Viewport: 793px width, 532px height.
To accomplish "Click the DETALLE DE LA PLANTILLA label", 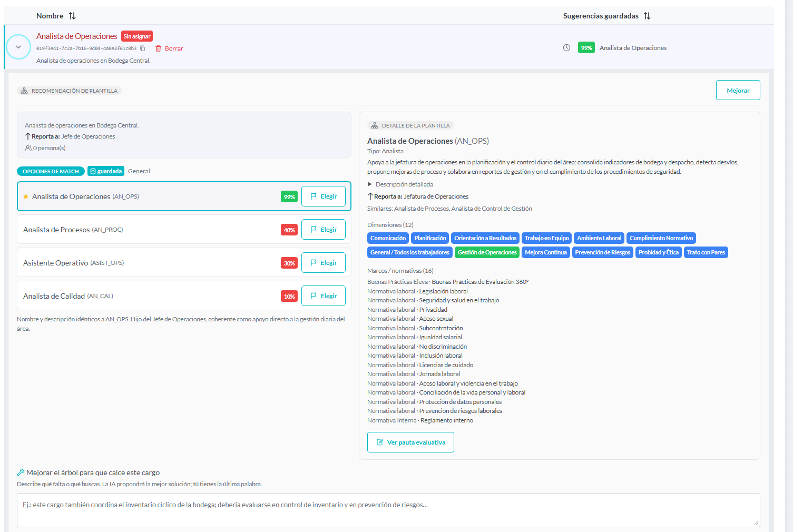I will [410, 125].
